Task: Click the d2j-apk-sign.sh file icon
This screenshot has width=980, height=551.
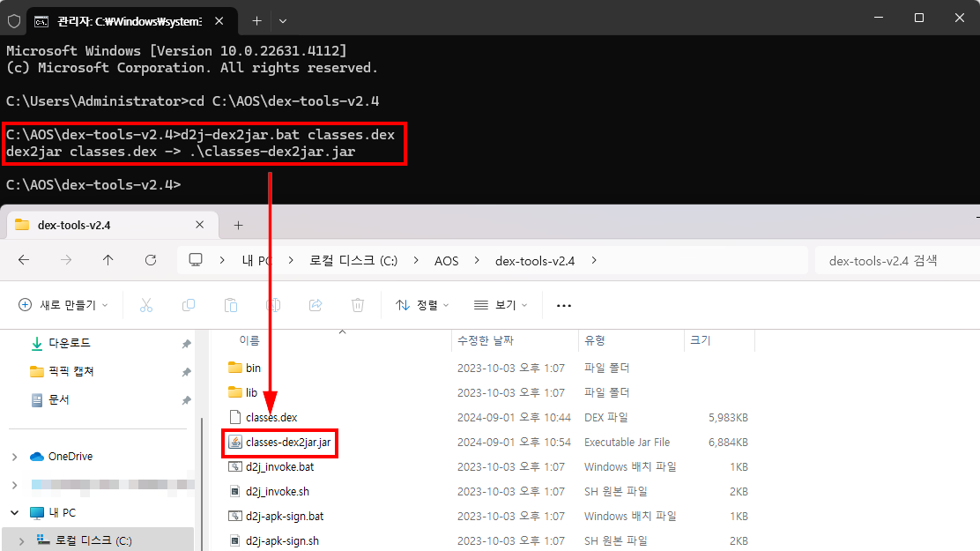Action: [235, 541]
